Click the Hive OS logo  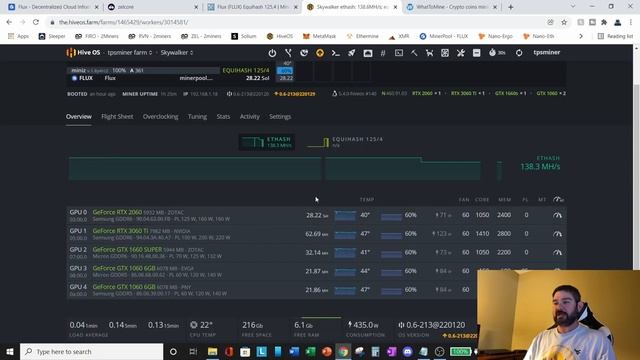pos(83,53)
